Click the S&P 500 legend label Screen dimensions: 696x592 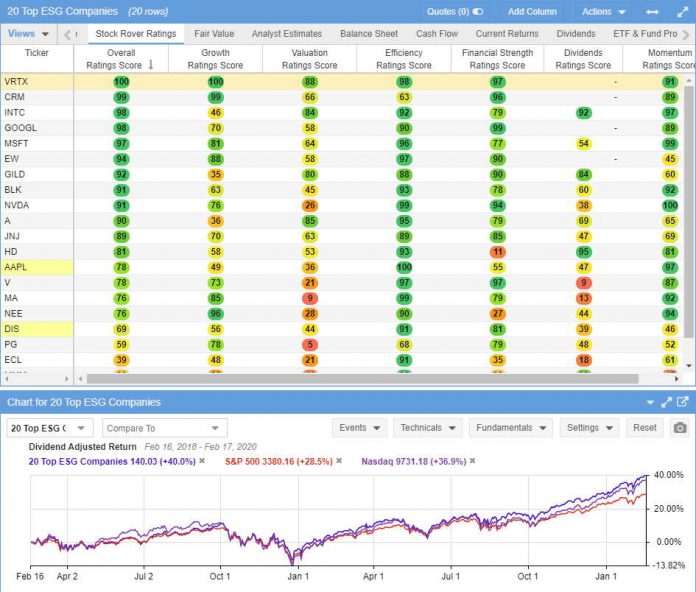pos(279,462)
